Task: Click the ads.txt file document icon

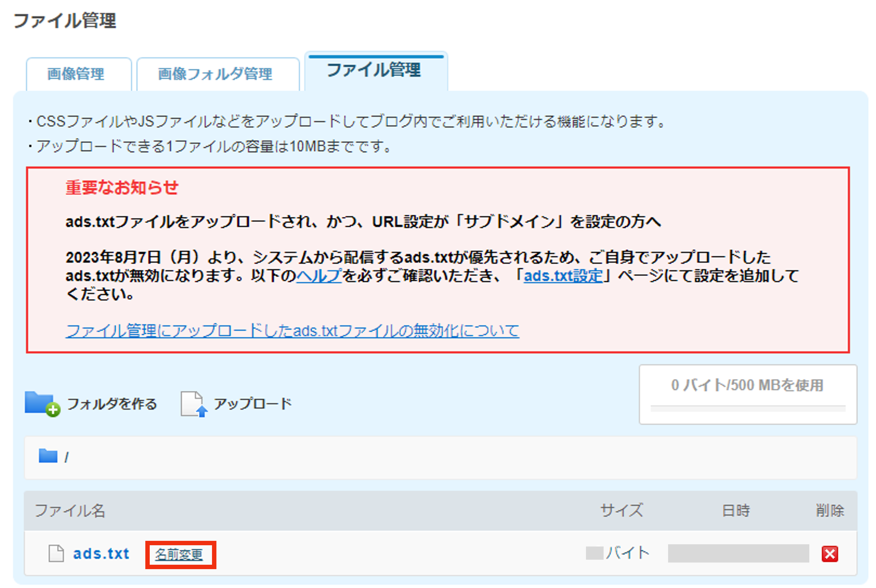Action: pyautogui.click(x=56, y=553)
